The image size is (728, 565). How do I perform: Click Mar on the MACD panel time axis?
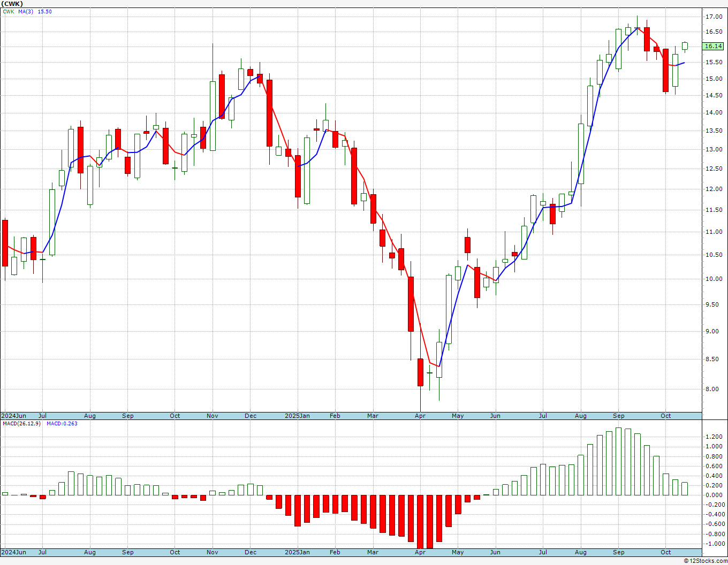tap(373, 552)
